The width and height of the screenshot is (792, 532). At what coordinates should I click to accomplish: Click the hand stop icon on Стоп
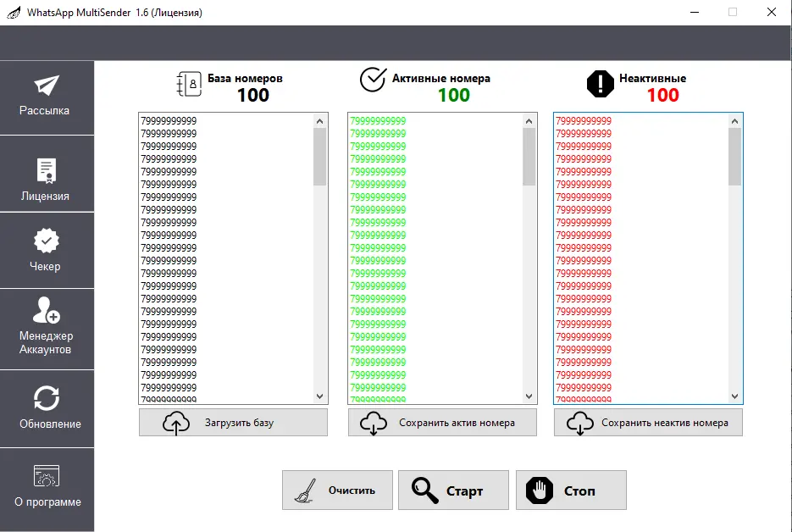[540, 490]
